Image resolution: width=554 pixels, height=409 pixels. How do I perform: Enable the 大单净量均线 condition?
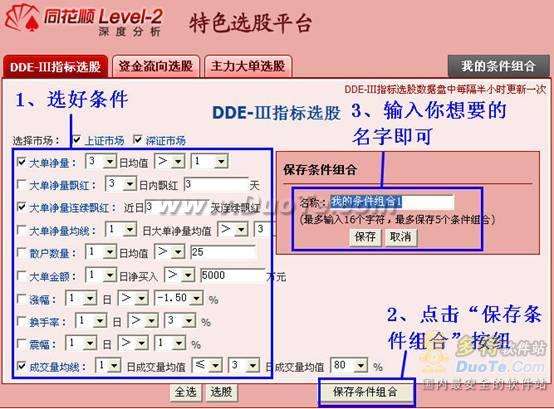coord(22,230)
